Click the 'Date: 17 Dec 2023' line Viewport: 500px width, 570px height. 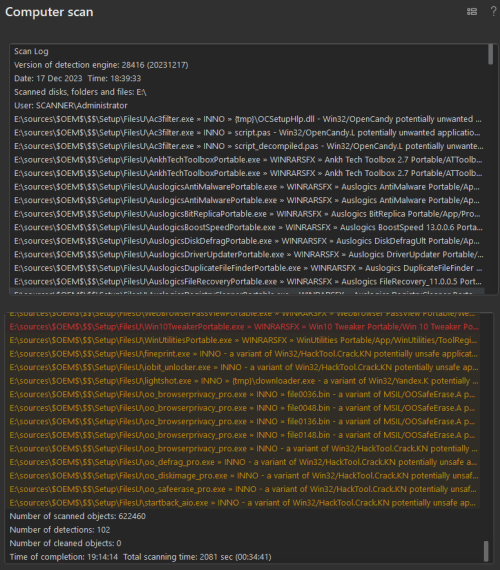77,79
